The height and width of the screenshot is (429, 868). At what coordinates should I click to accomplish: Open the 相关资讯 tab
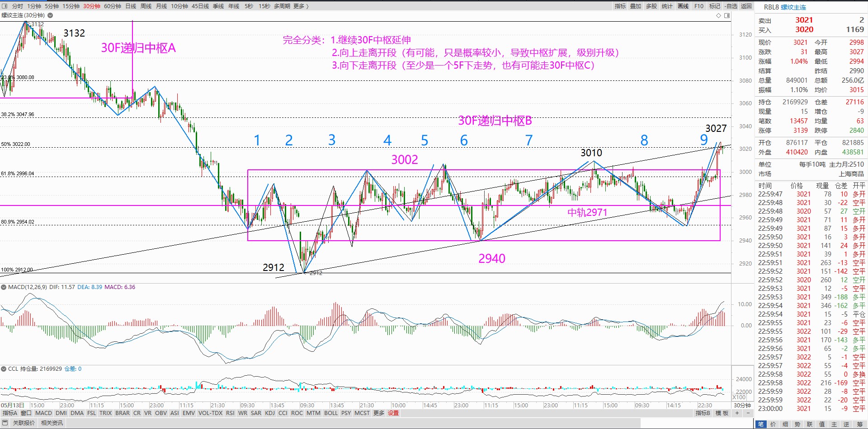pos(52,423)
